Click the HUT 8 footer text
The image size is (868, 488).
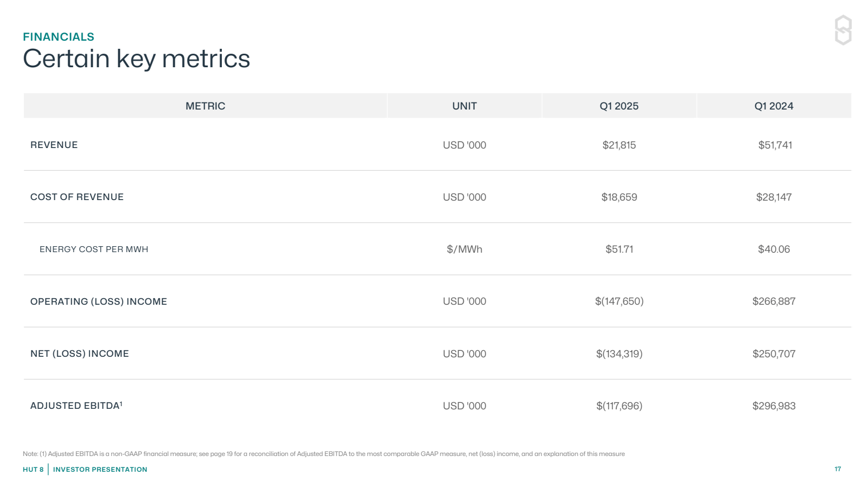pyautogui.click(x=33, y=470)
